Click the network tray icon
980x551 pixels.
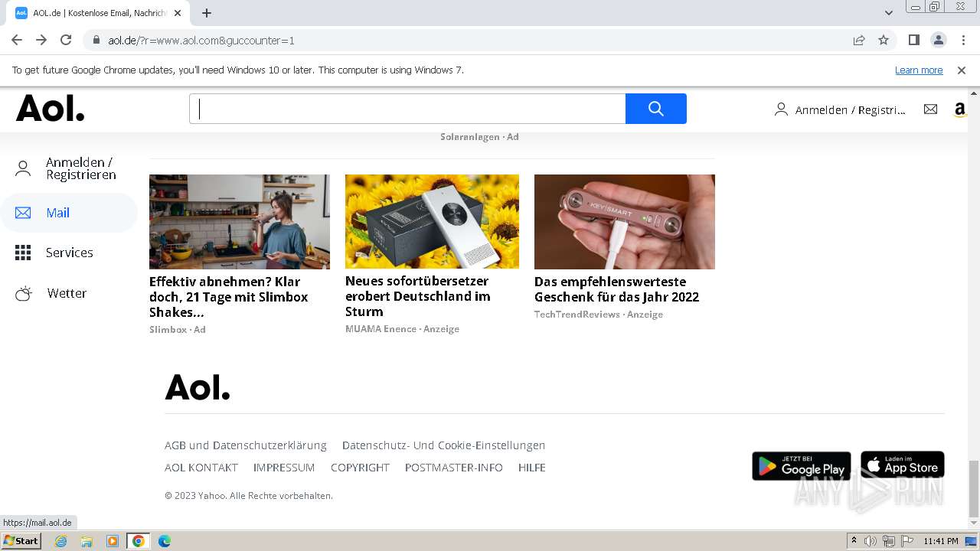click(889, 541)
